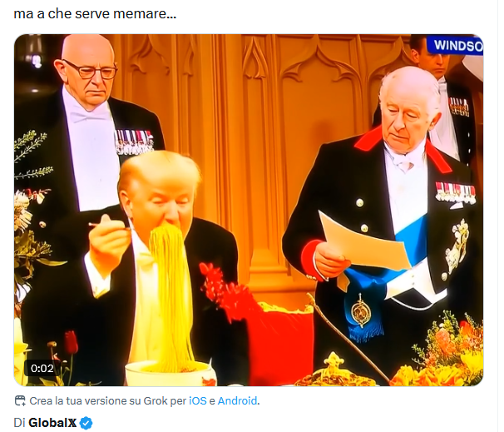Click the fork held in the video
This screenshot has height=432, width=504.
[x=109, y=226]
